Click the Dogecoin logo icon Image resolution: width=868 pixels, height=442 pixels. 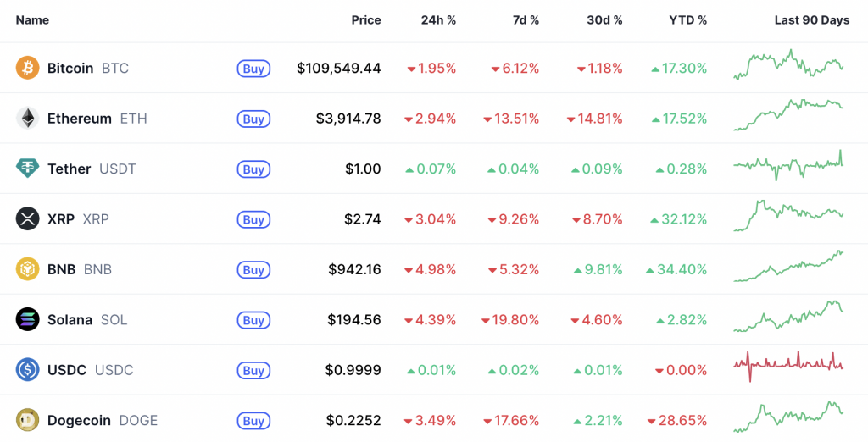point(28,420)
